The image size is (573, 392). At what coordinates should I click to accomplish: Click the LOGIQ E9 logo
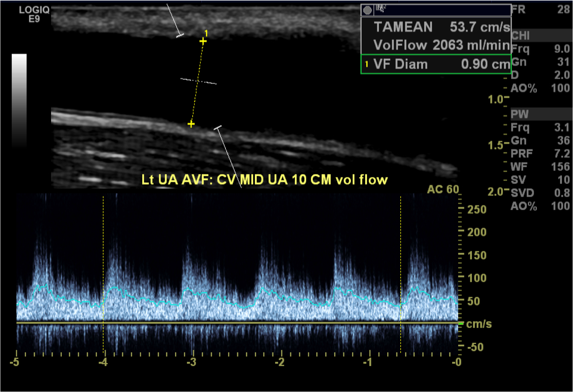tap(34, 14)
